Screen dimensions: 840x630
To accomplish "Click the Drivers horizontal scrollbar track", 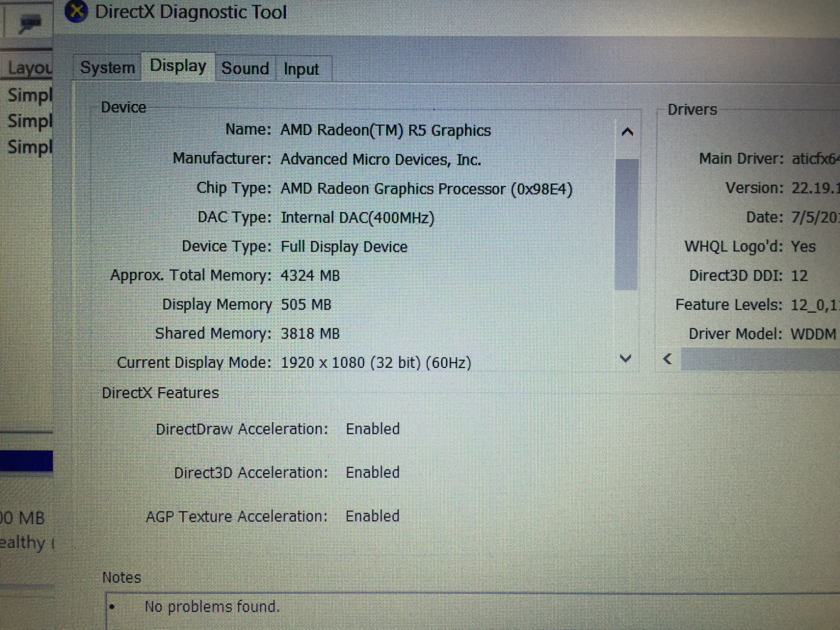I will 760,360.
